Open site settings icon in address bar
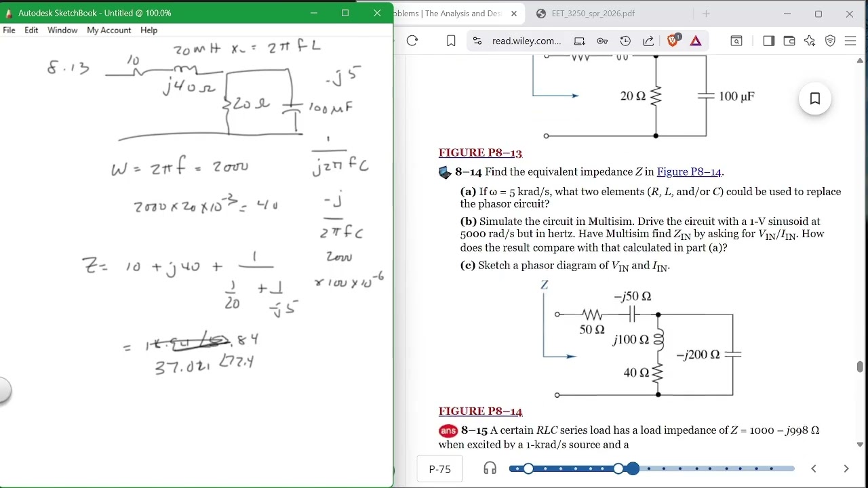 pyautogui.click(x=477, y=41)
